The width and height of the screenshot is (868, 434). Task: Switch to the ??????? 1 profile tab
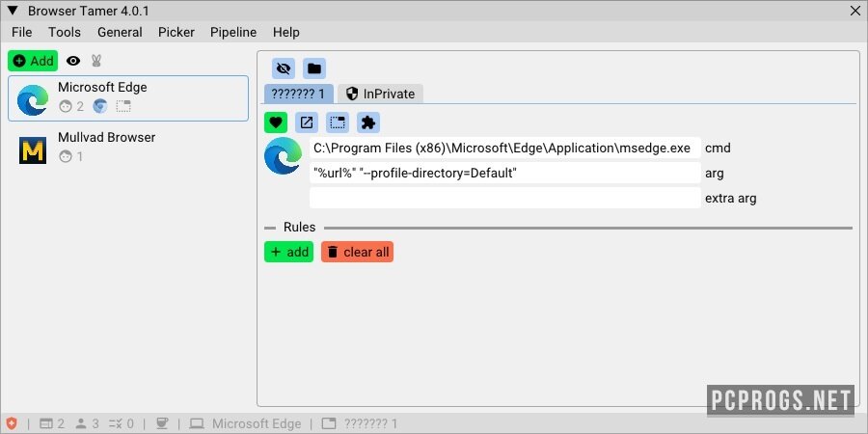click(298, 94)
